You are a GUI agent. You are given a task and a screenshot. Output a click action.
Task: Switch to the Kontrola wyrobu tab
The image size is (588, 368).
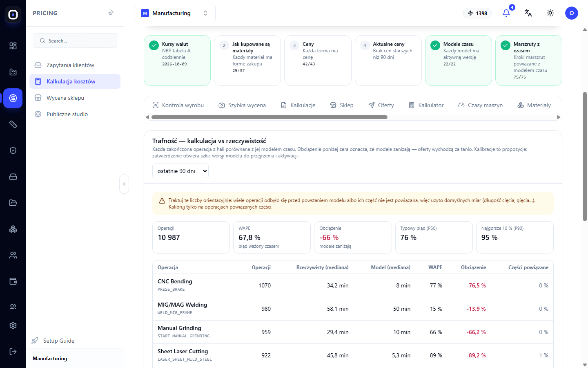(178, 105)
